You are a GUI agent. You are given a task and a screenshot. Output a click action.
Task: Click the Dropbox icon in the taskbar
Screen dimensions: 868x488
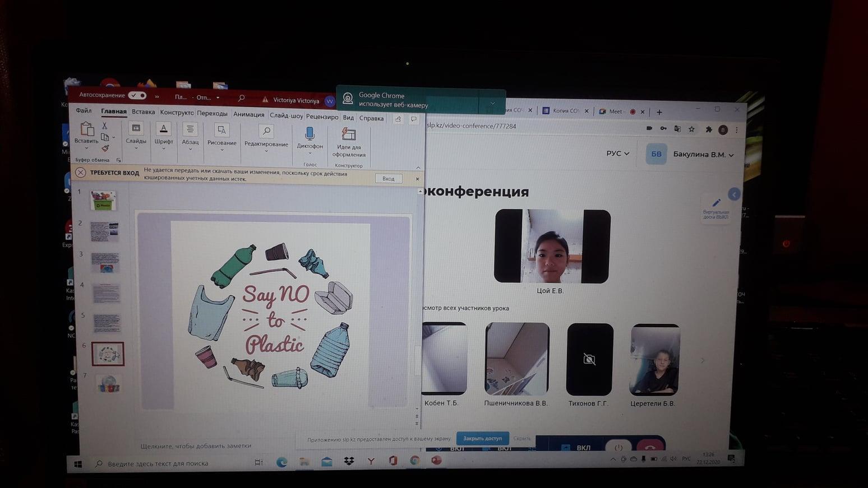[349, 461]
